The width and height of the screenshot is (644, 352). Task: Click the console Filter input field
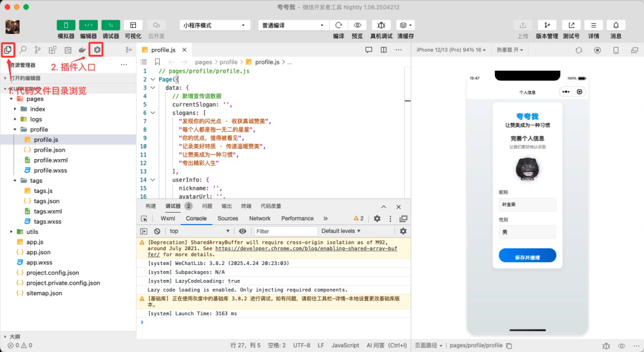tap(283, 231)
